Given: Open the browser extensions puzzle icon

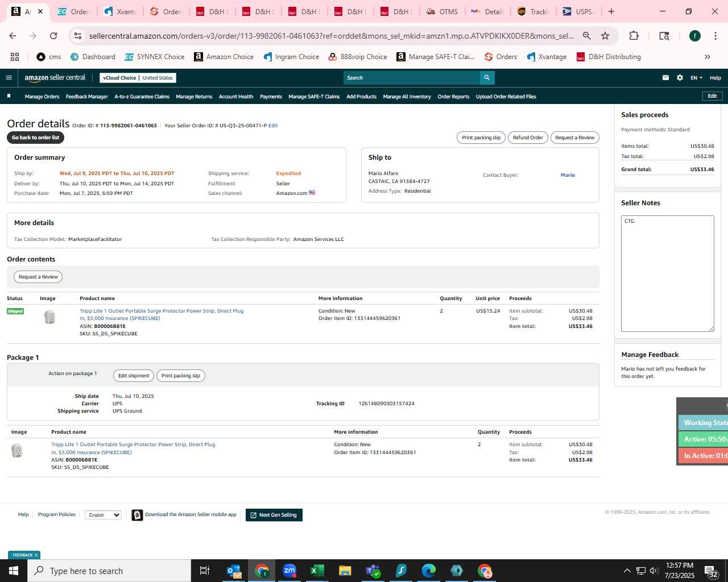Looking at the screenshot, I should click(x=634, y=36).
